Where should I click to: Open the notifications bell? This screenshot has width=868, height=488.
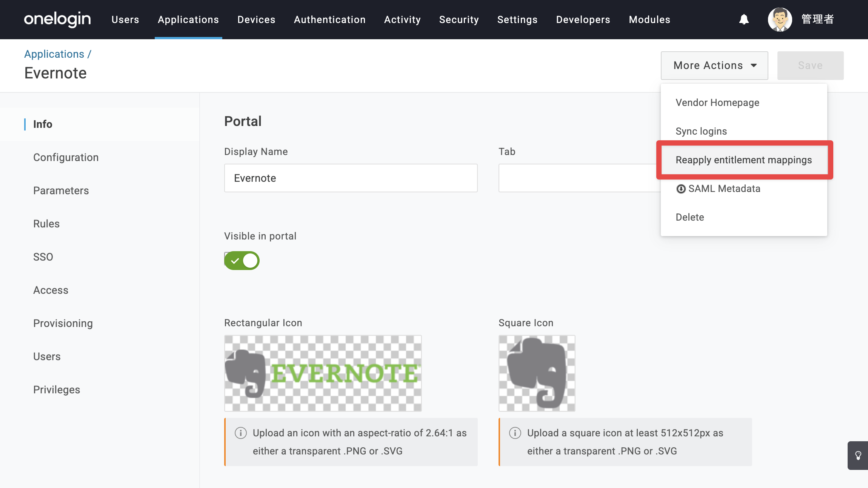pos(744,19)
